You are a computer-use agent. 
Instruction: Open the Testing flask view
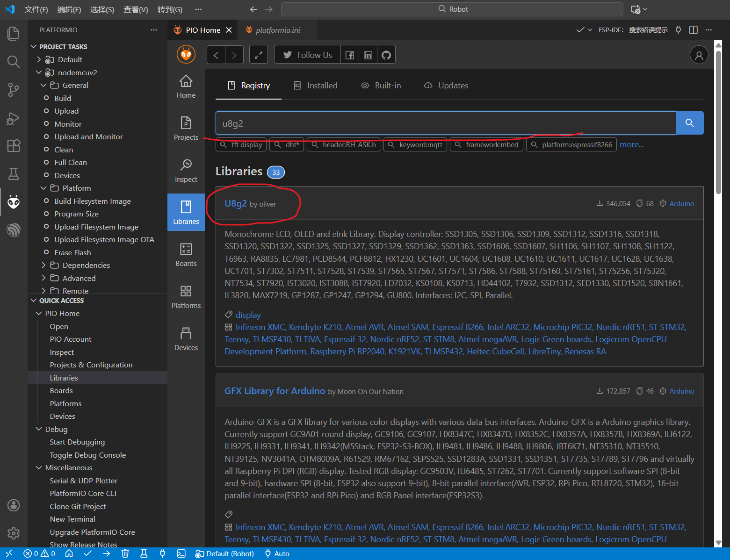[14, 174]
